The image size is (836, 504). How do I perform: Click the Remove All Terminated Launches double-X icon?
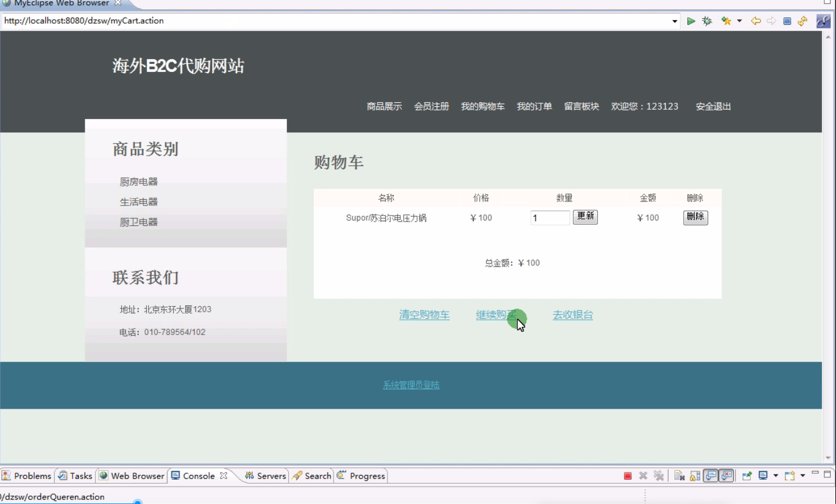(659, 476)
